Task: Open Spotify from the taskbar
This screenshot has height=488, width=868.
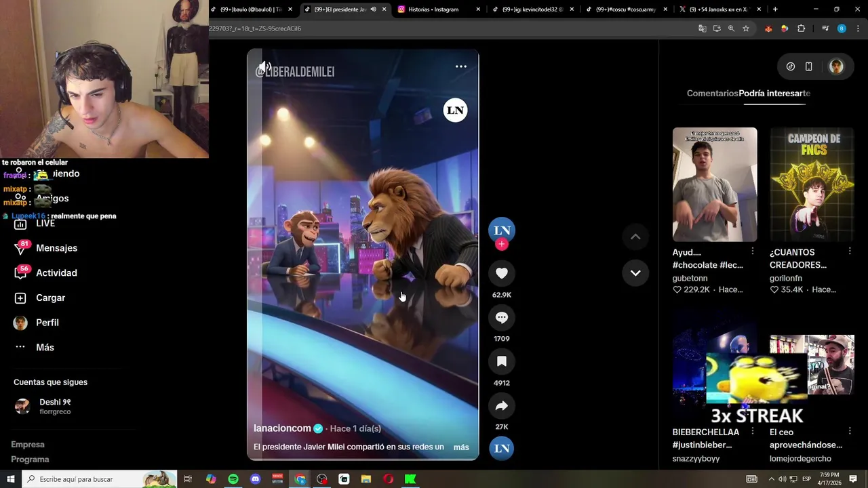Action: click(x=233, y=479)
